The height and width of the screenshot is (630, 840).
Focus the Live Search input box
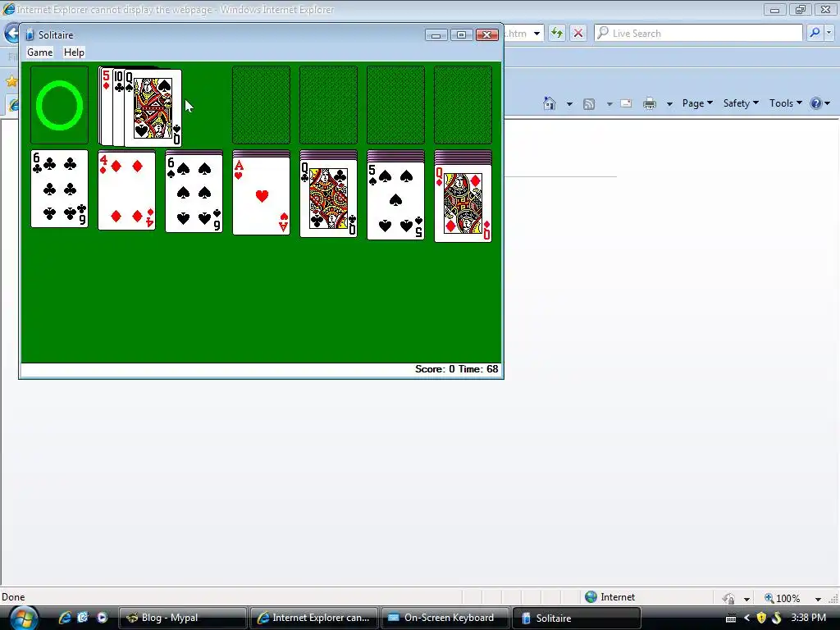(699, 33)
